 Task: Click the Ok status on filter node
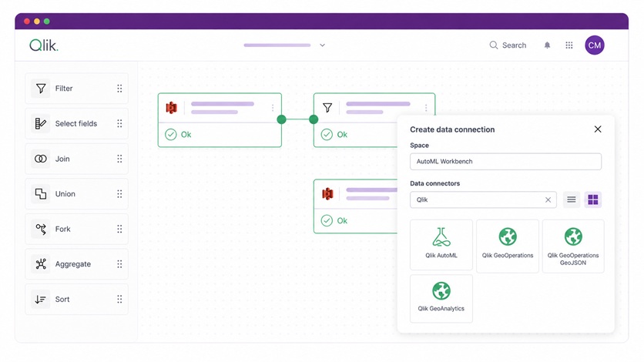point(334,135)
